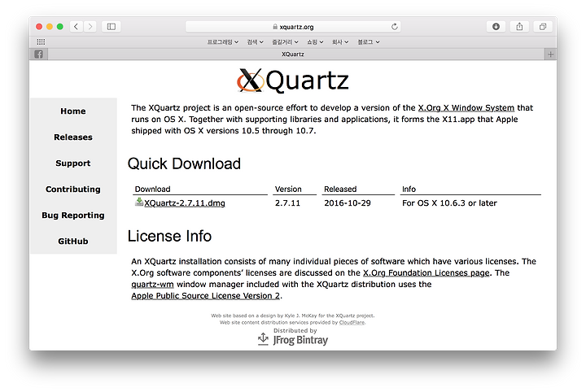
Task: Open Support in the site sidebar
Action: point(73,163)
